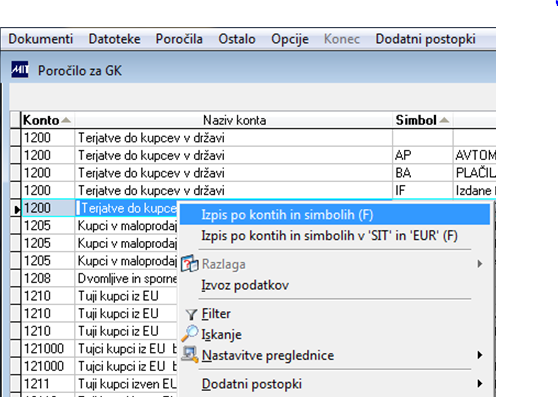Viewport: 558px width, 397px height.
Task: Click Terjatve do kupcev cell in AP row
Action: tap(234, 155)
